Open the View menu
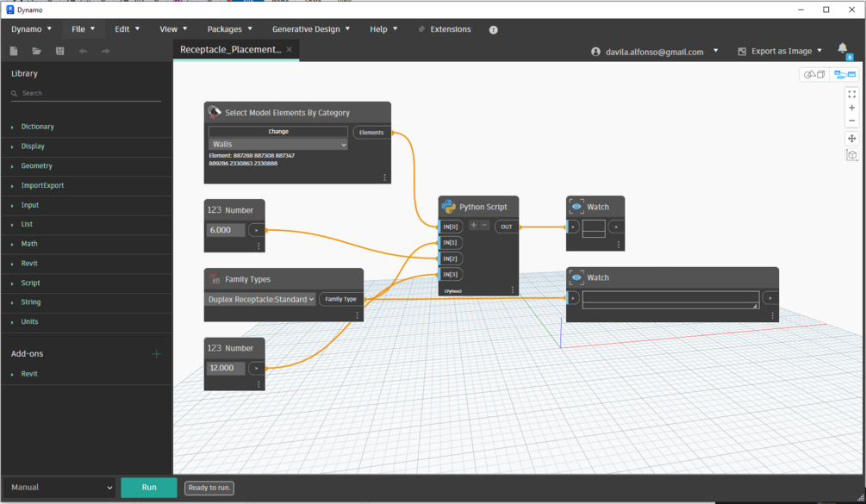This screenshot has height=504, width=866. point(173,29)
